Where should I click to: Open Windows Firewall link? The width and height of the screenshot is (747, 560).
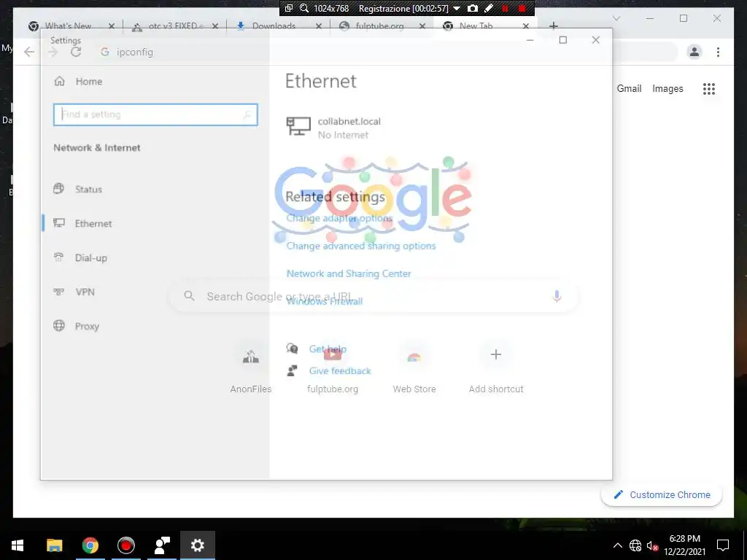(x=324, y=301)
